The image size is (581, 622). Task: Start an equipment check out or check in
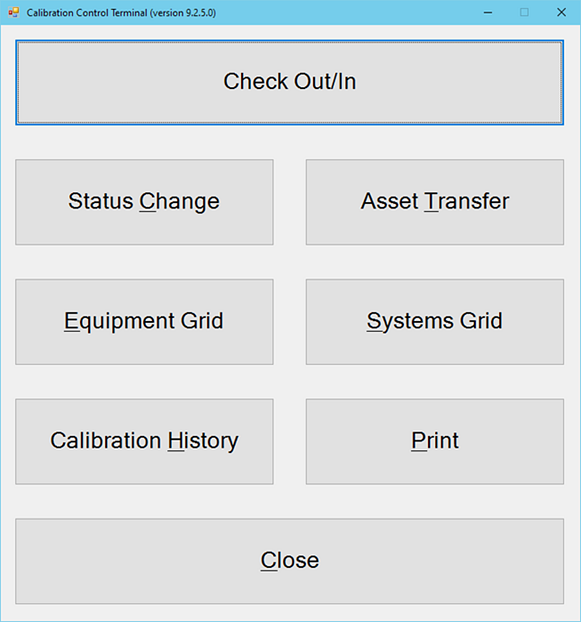coord(290,82)
